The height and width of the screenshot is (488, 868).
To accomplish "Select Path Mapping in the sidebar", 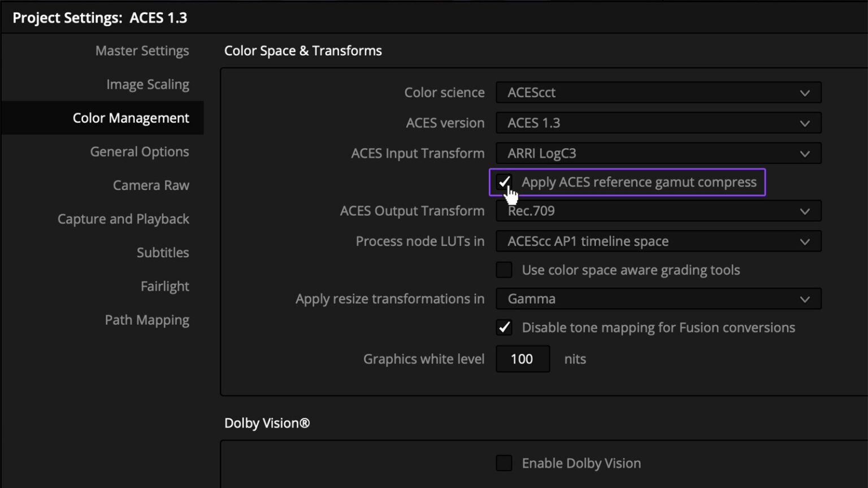I will tap(147, 320).
